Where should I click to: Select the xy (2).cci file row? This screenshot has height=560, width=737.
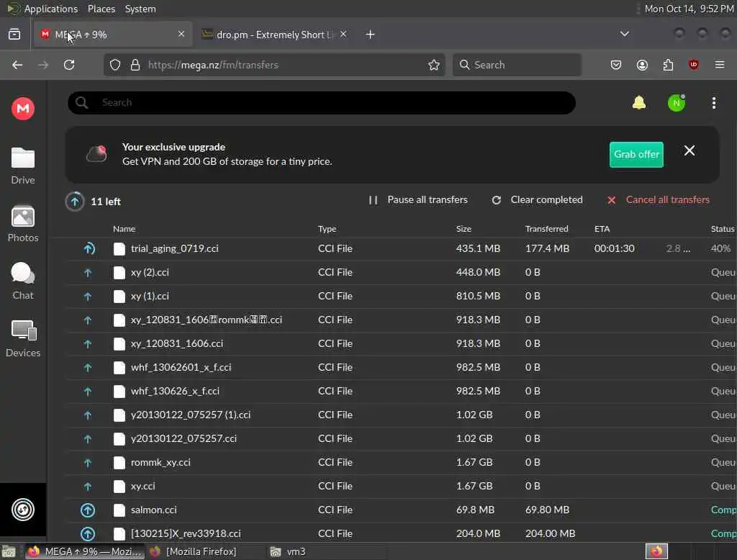click(x=400, y=272)
